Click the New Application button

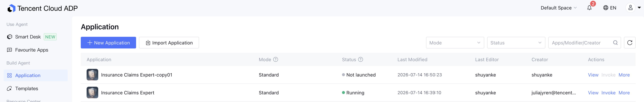[108, 43]
